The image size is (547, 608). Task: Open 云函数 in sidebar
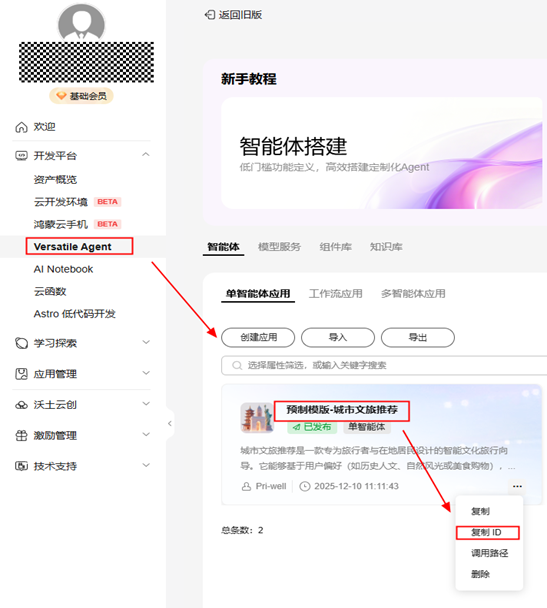point(50,291)
